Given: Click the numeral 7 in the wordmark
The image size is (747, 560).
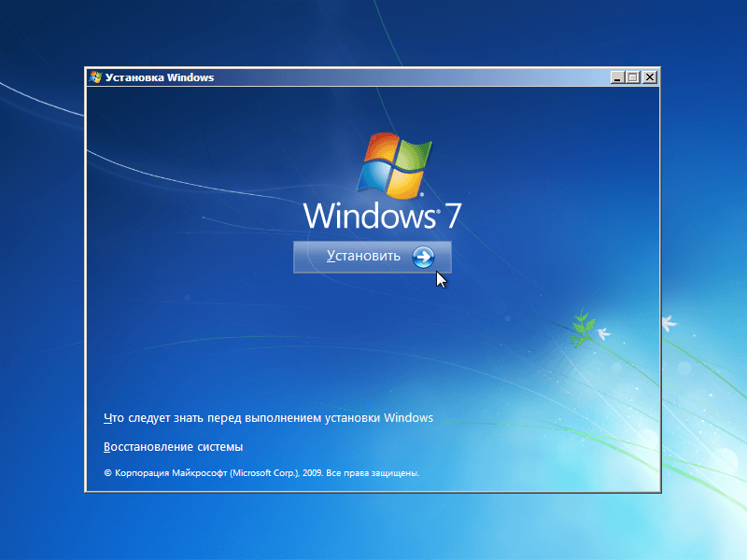Looking at the screenshot, I should 451,216.
